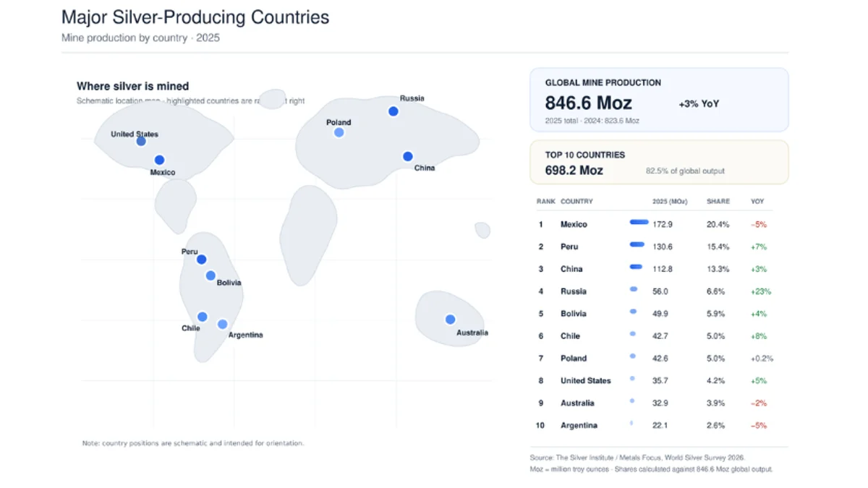Click the "Where silver is mined" heading
868x488 pixels.
(x=133, y=86)
